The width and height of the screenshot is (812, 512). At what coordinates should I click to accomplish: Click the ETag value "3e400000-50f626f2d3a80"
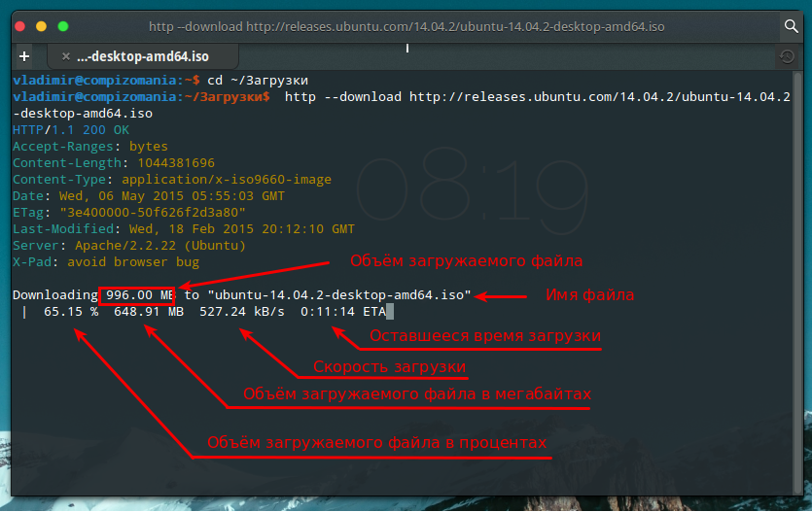coord(153,213)
